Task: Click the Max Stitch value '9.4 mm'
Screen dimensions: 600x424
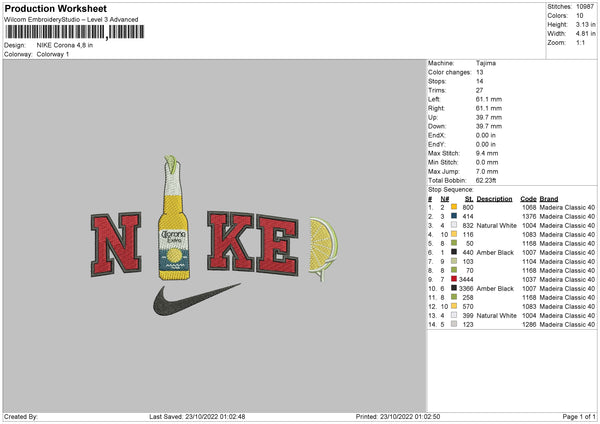Action: (487, 153)
